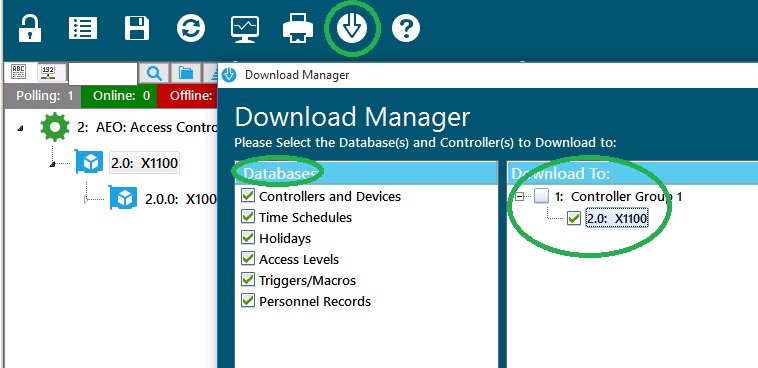
Task: Click the red 'Offline:' status indicator
Action: click(187, 96)
